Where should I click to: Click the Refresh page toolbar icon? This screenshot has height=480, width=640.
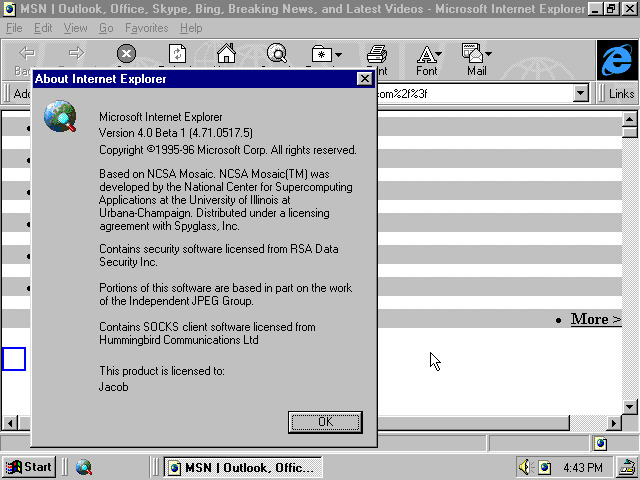point(177,53)
